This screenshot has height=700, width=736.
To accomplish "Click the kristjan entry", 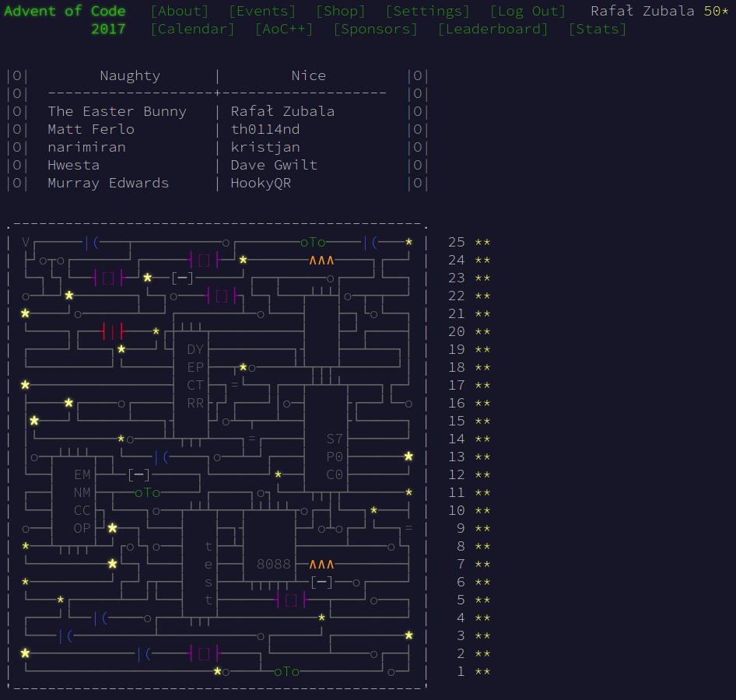I will (265, 147).
